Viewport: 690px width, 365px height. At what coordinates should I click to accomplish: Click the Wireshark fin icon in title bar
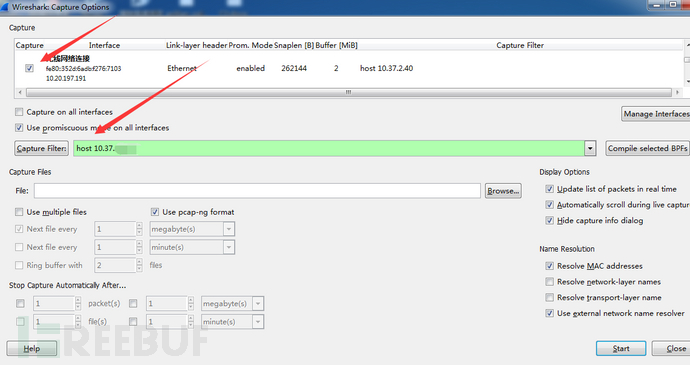4,7
